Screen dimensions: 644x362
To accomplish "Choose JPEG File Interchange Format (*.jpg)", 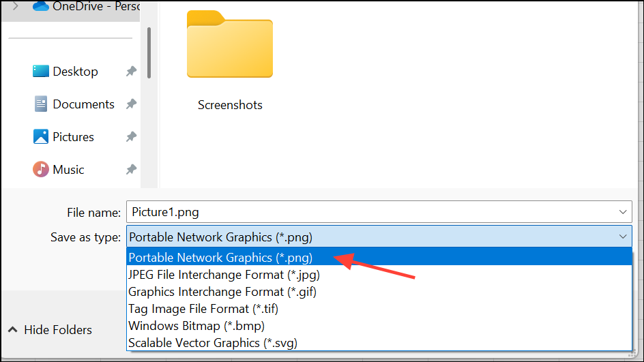I will point(224,275).
